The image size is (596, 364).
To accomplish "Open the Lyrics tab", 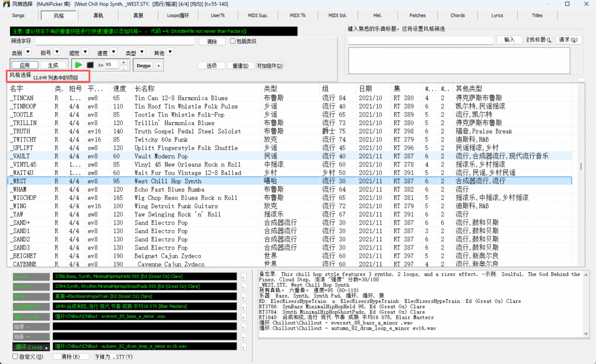I will 498,16.
